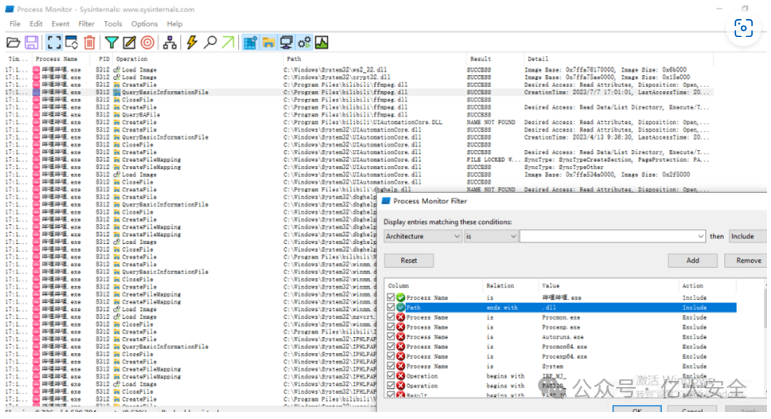This screenshot has height=419, width=771.
Task: Open the Filter menu
Action: click(87, 23)
